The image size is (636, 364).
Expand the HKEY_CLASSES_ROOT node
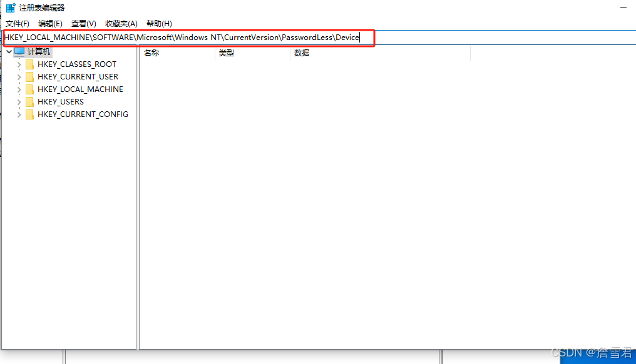click(19, 64)
